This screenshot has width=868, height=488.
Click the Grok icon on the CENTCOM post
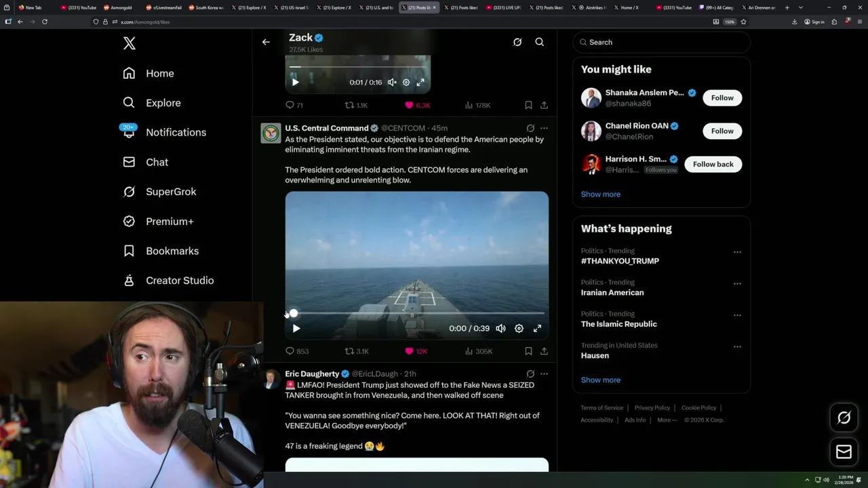pyautogui.click(x=530, y=128)
